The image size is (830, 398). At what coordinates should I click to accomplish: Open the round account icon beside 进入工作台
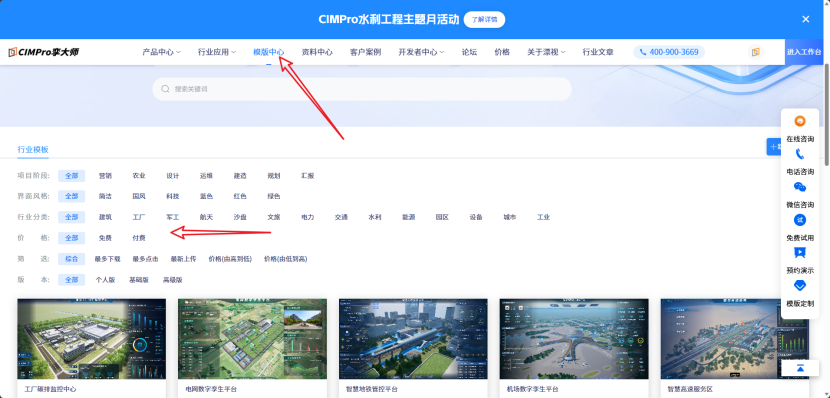click(x=756, y=52)
